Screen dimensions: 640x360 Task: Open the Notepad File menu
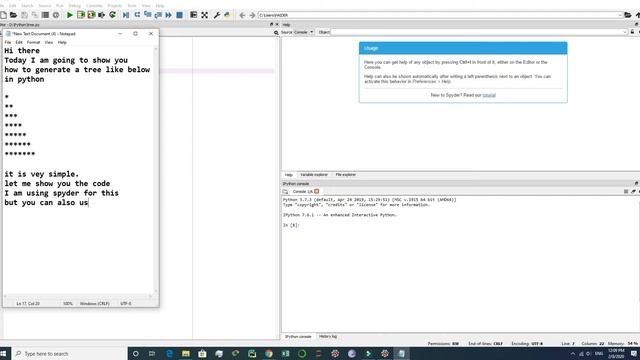tap(8, 42)
